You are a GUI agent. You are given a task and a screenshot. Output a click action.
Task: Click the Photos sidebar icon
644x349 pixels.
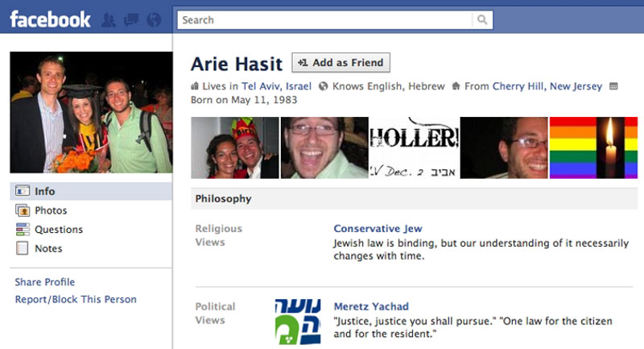pyautogui.click(x=23, y=210)
